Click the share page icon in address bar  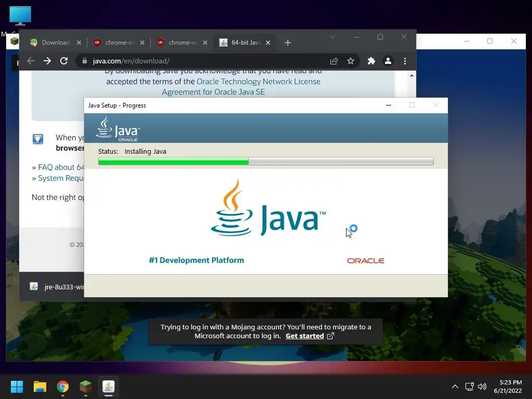pos(334,61)
